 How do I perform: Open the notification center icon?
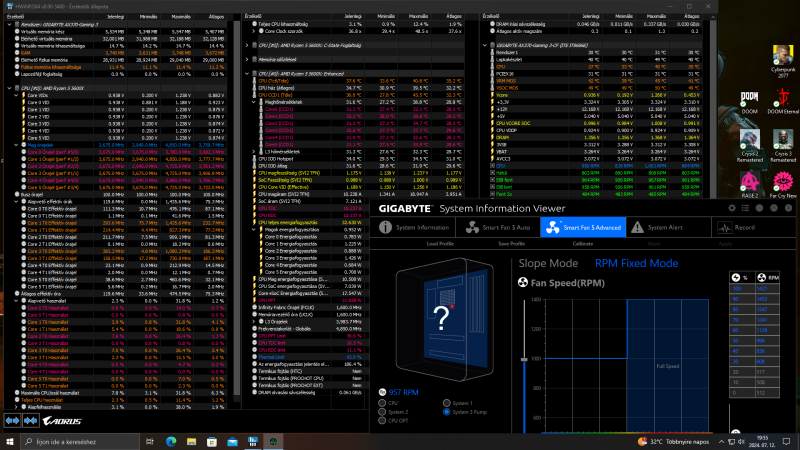(x=786, y=441)
